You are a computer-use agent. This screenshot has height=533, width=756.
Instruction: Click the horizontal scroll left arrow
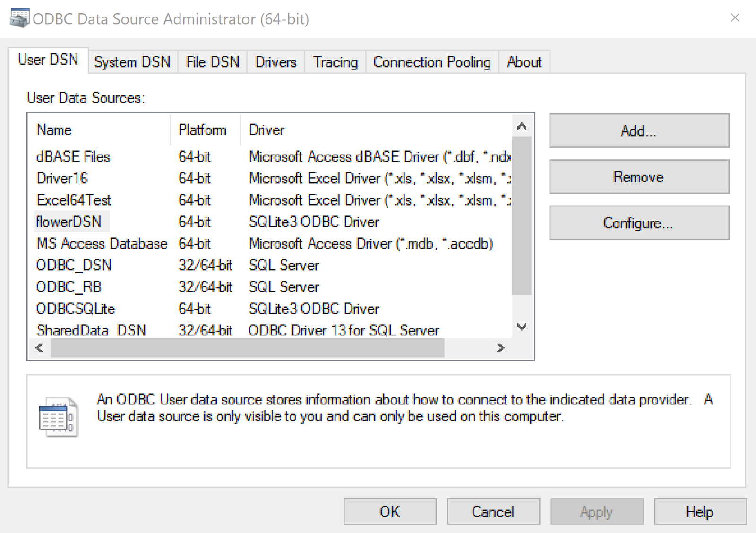40,348
